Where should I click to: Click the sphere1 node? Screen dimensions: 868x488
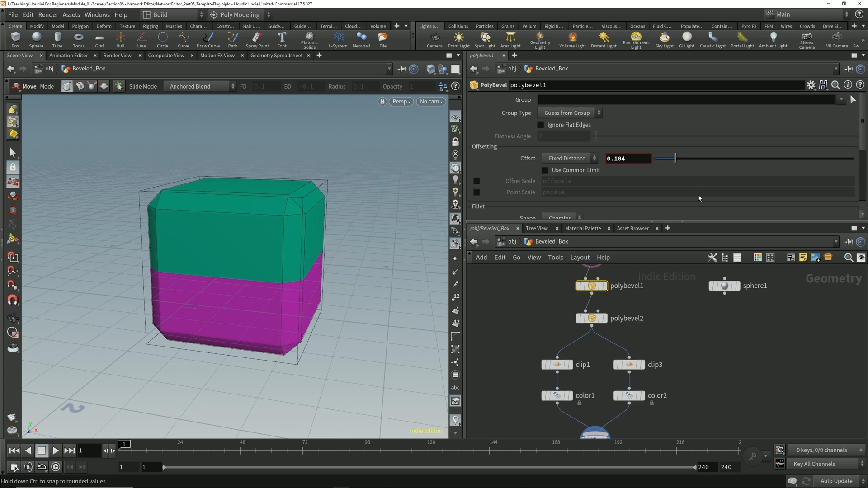point(724,286)
